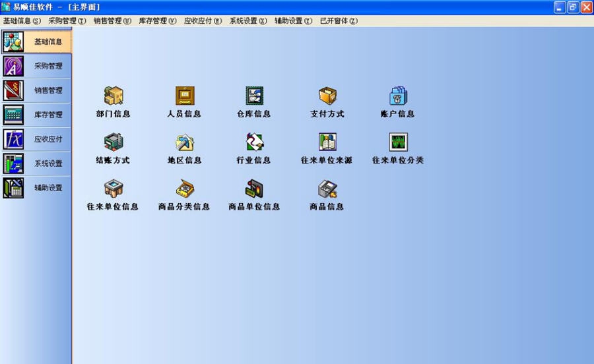Click the 仓库信息 text label
The height and width of the screenshot is (364, 594).
coord(254,113)
